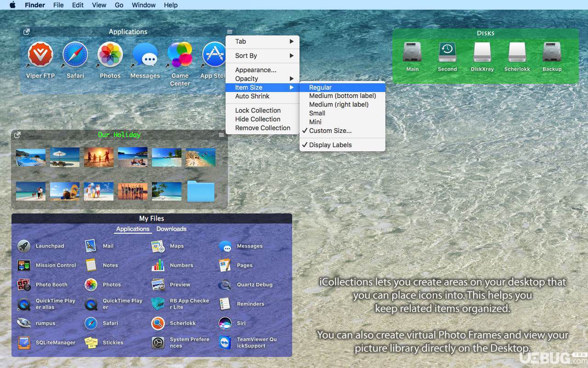Toggle Lock Collection
588x368 pixels.
pos(262,110)
